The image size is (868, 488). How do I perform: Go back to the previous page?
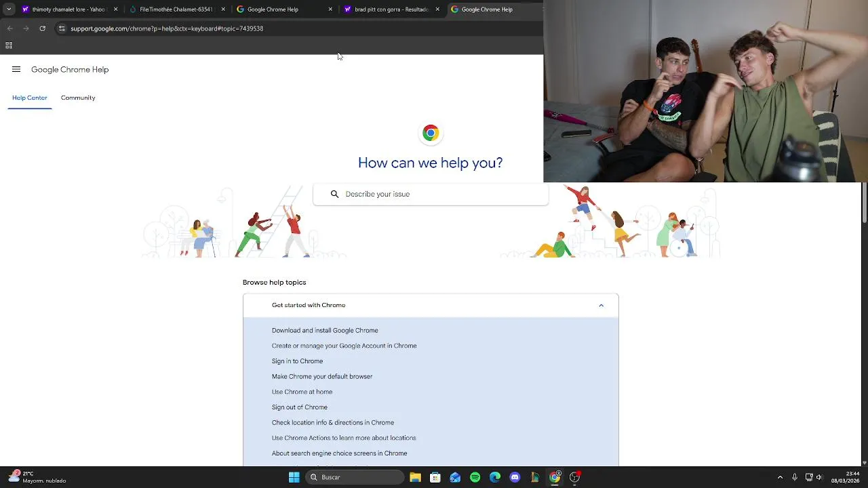click(x=9, y=28)
